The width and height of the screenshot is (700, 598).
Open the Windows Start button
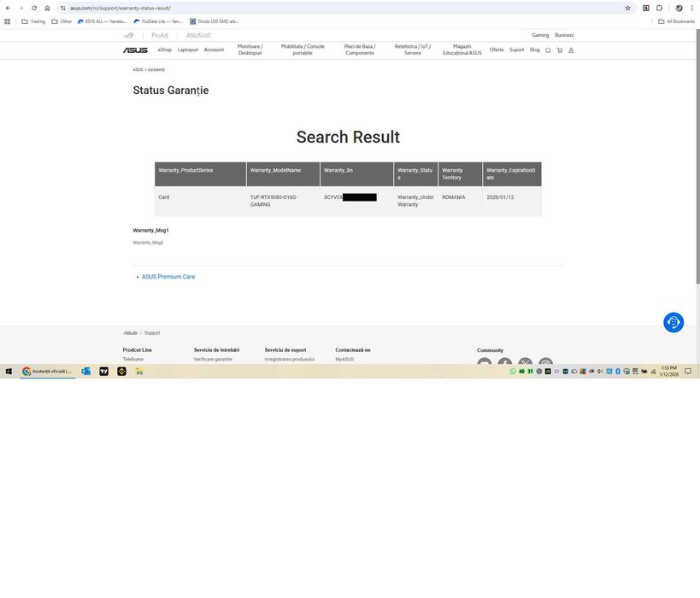(9, 372)
